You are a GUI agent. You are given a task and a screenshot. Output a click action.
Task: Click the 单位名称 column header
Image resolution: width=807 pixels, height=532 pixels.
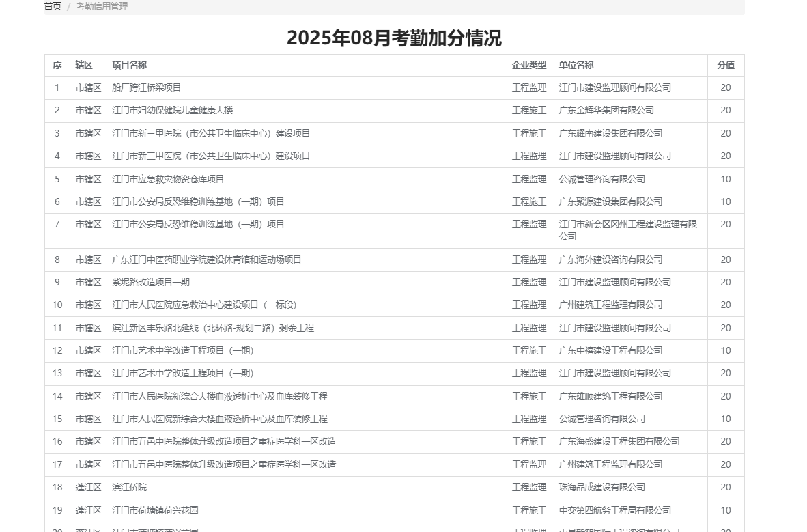(576, 66)
